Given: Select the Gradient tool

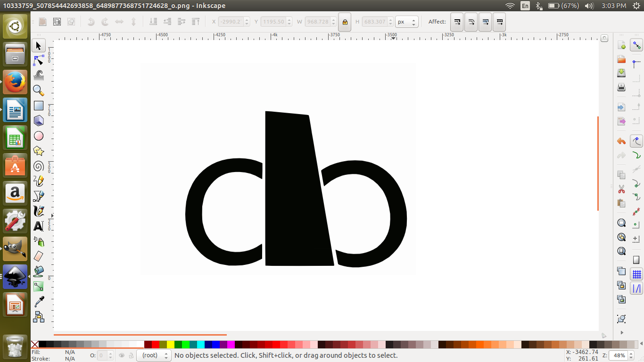Looking at the screenshot, I should tap(39, 286).
